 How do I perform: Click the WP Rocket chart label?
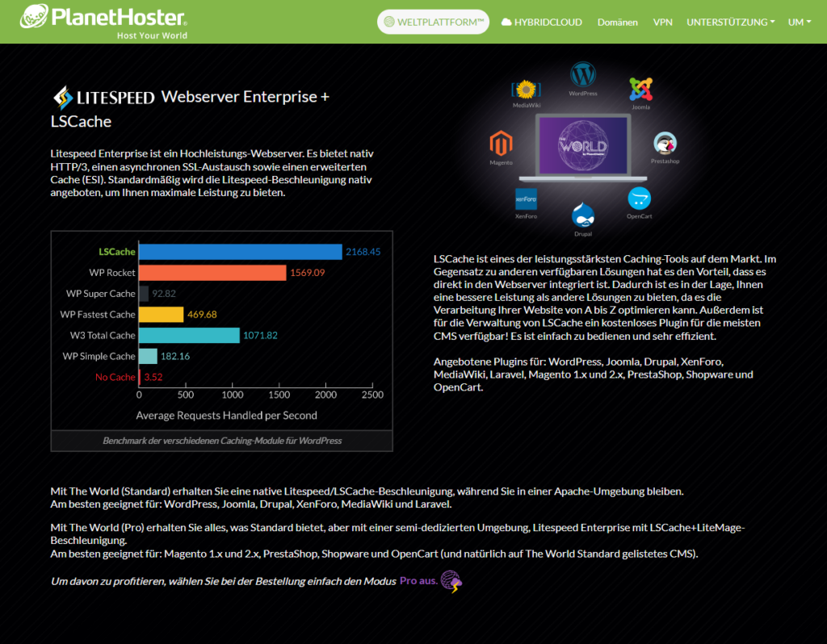(x=111, y=273)
